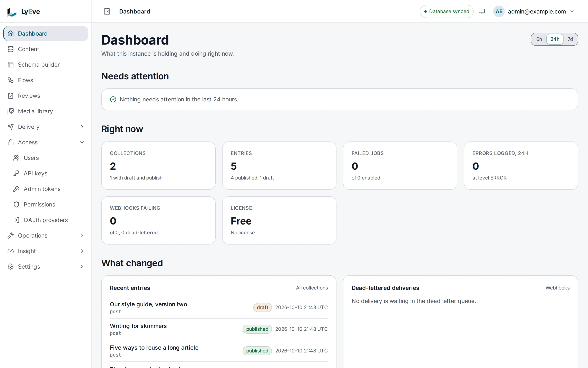
Task: Select the 6h time range
Action: [539, 39]
